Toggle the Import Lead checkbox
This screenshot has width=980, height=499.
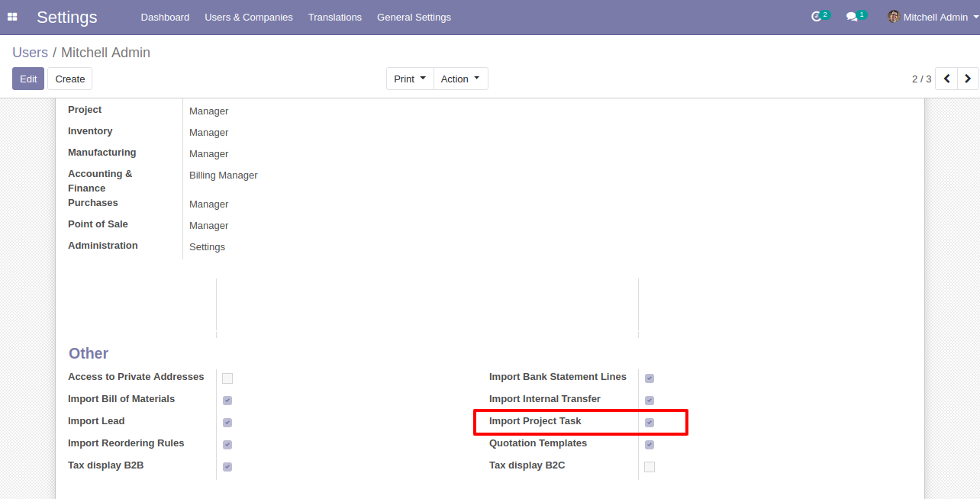(x=227, y=423)
